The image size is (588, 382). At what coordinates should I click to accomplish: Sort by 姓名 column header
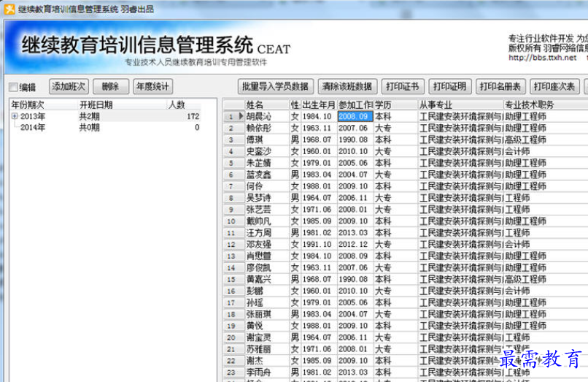click(266, 104)
